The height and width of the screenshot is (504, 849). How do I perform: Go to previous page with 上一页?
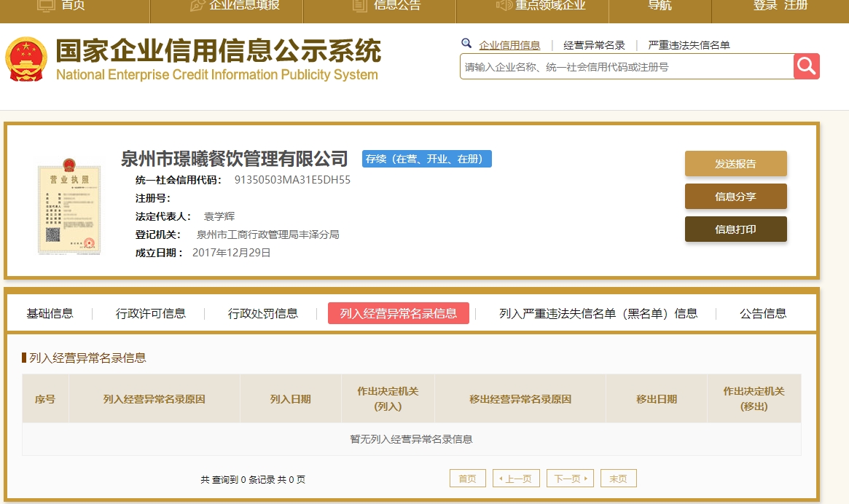pyautogui.click(x=516, y=479)
